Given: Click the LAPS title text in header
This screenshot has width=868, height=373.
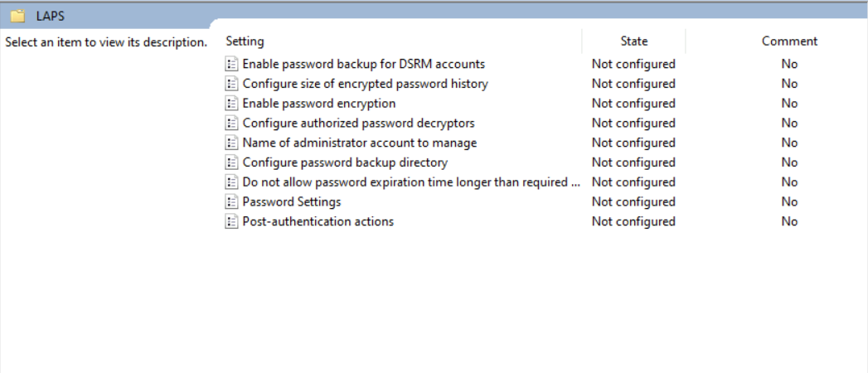Looking at the screenshot, I should coord(51,17).
